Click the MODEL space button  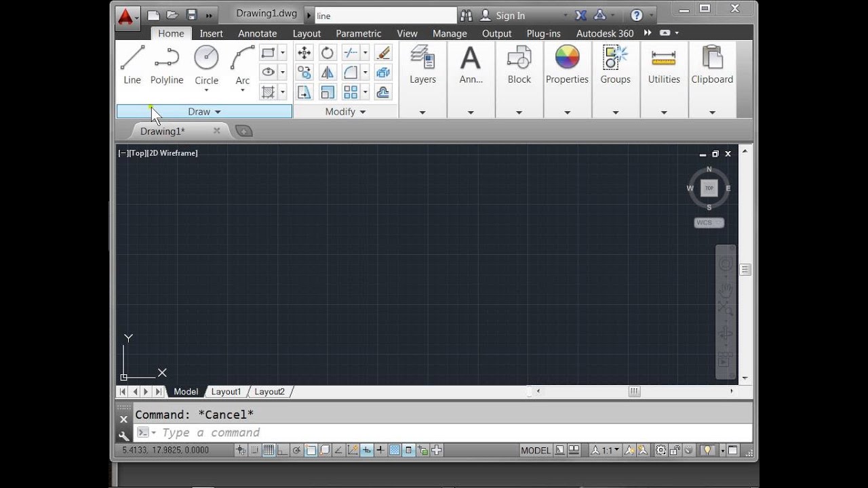coord(536,450)
